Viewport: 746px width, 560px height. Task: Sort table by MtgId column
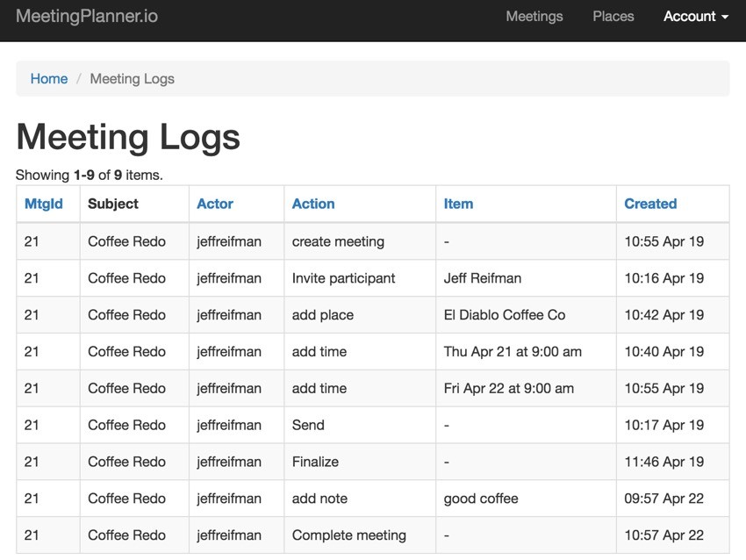pyautogui.click(x=44, y=204)
